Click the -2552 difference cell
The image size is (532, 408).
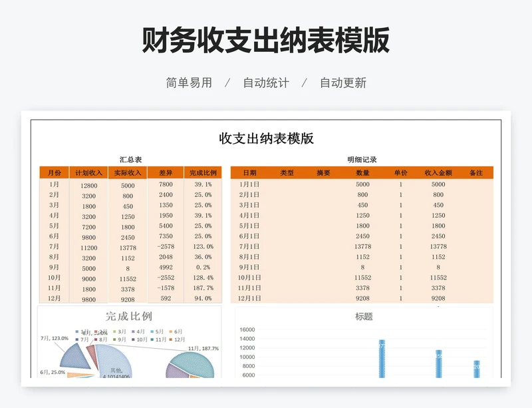point(166,278)
